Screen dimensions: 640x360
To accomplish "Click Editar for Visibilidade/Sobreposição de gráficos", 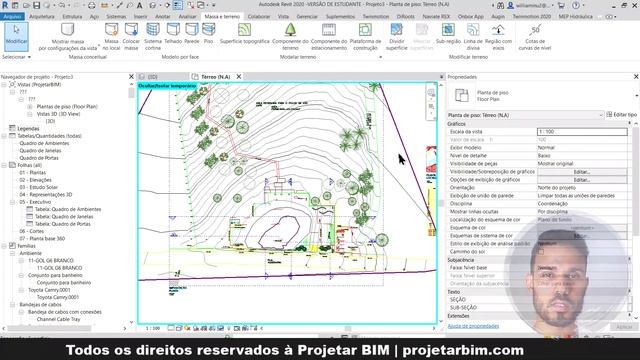I will pyautogui.click(x=582, y=172).
